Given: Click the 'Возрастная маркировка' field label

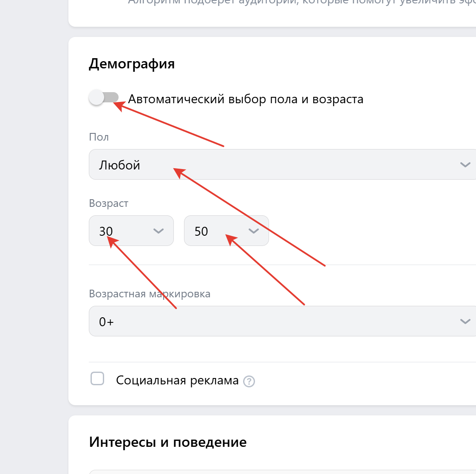Looking at the screenshot, I should (150, 293).
